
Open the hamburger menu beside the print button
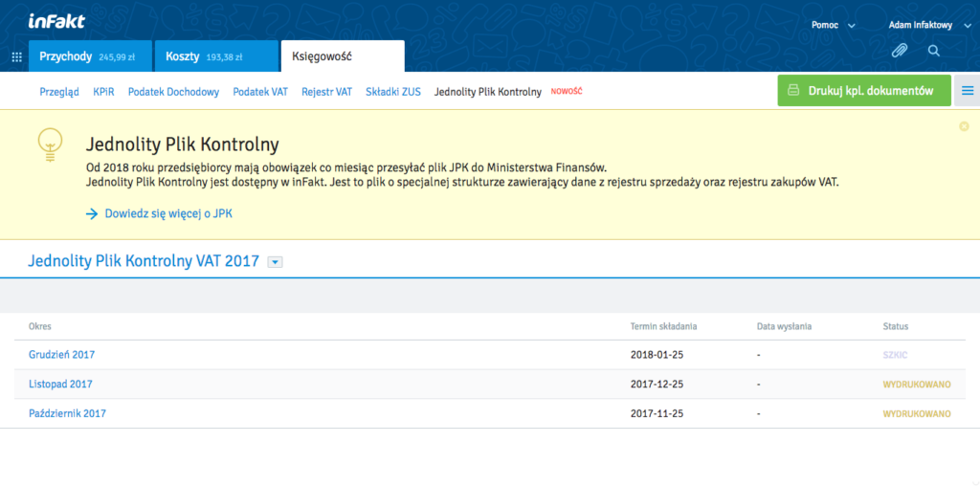pyautogui.click(x=967, y=91)
